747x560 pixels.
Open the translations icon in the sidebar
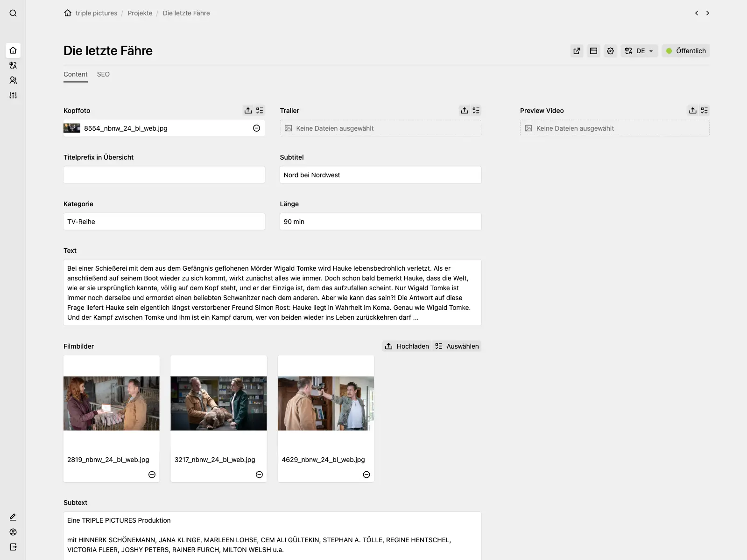click(13, 65)
